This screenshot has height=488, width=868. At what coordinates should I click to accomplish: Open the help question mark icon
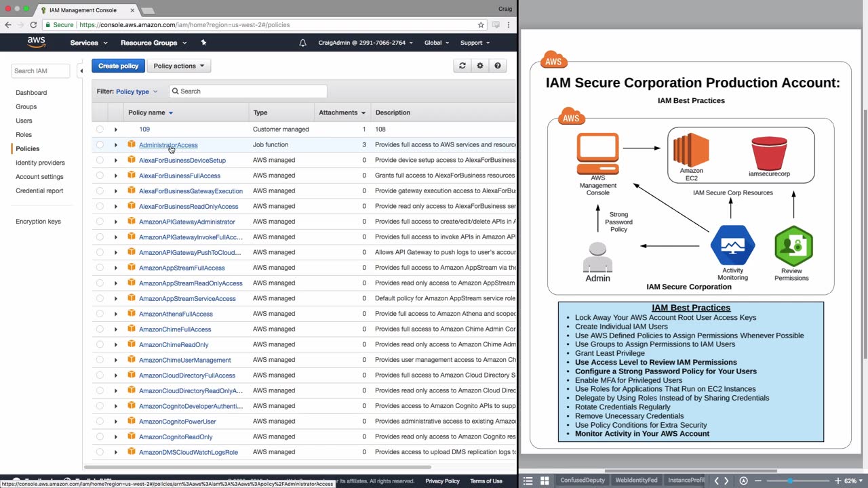pos(498,66)
